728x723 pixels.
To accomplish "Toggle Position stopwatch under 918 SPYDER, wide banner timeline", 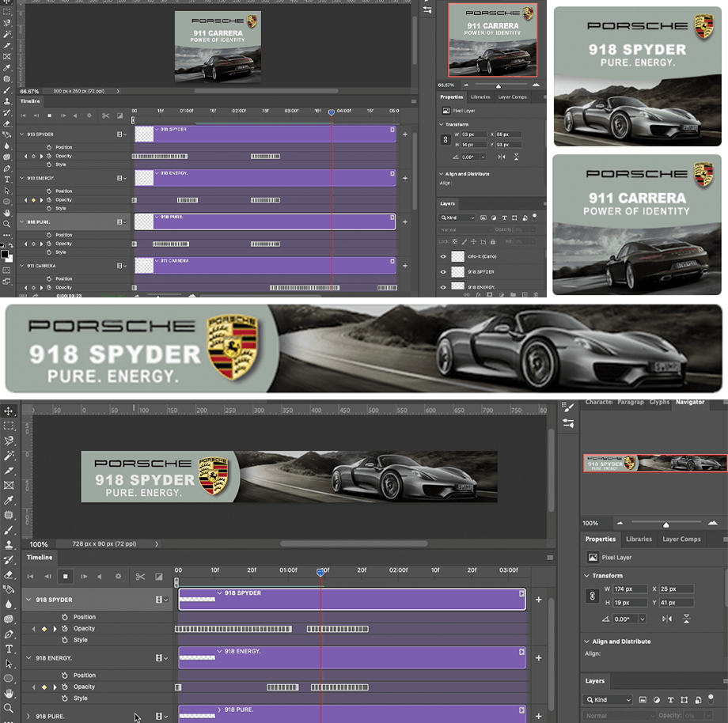I will (65, 617).
